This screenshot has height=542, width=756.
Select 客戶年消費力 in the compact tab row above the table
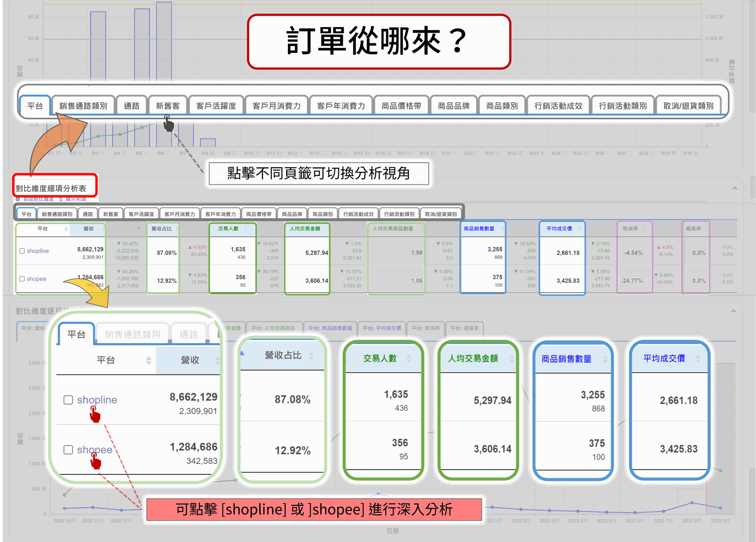click(220, 214)
